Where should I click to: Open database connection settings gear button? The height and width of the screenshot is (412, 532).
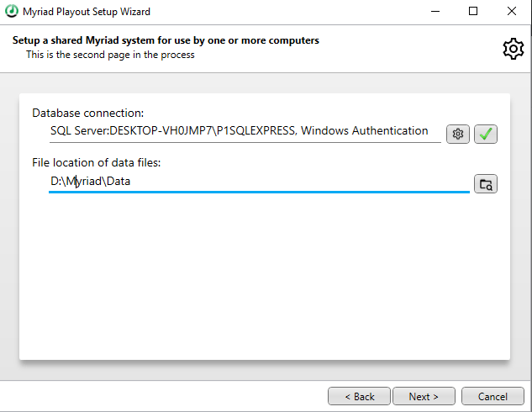458,134
